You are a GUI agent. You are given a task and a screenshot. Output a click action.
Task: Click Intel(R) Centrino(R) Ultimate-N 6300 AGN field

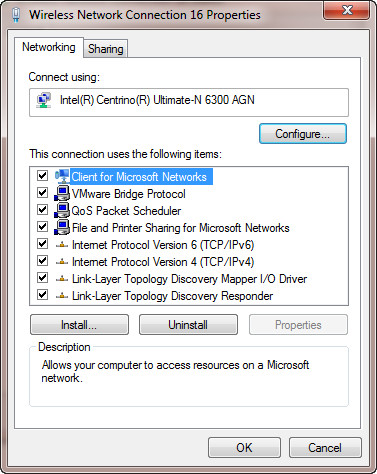189,102
